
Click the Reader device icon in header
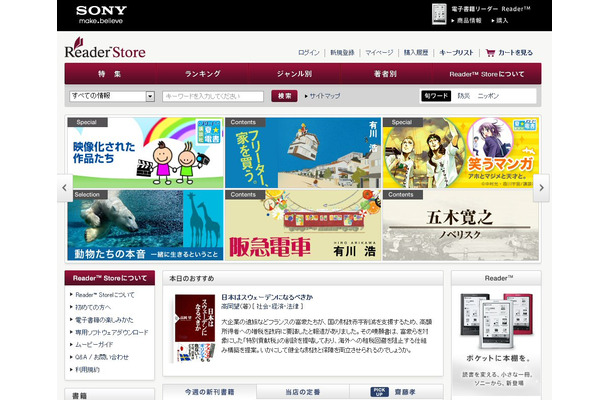[439, 14]
